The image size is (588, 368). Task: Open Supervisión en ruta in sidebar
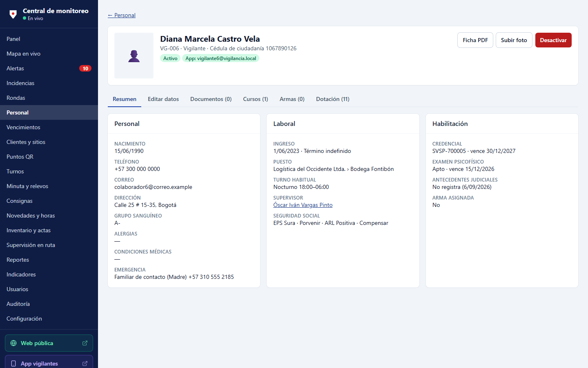[49, 245]
